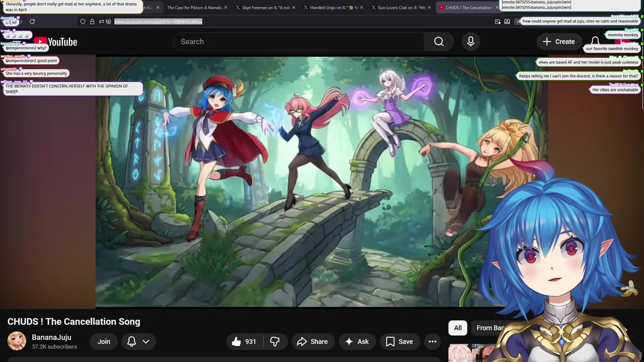Click chat message "momma monkey"
This screenshot has width=644, height=362.
pos(623,35)
